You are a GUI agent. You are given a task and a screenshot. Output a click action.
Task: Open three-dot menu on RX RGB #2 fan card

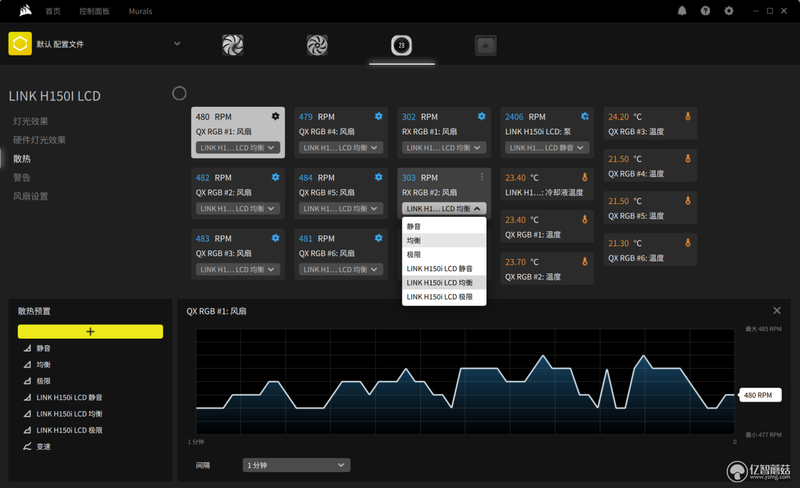point(482,177)
